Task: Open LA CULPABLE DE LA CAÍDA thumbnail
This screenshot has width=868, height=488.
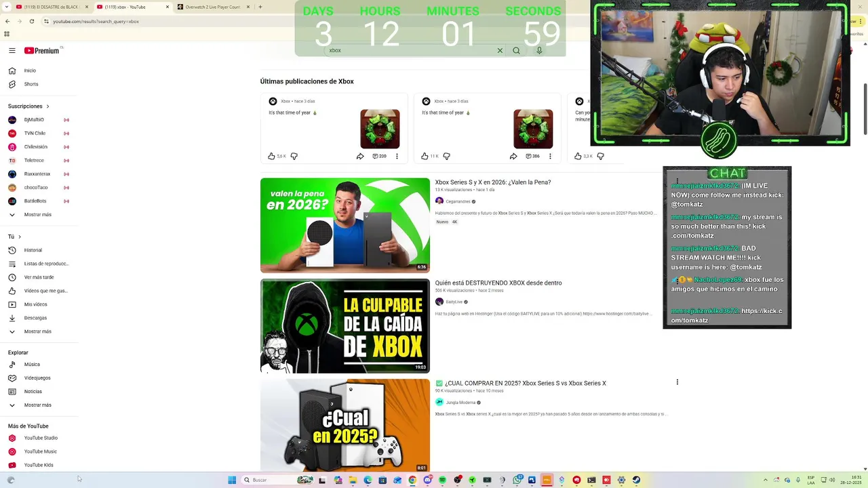Action: tap(345, 326)
